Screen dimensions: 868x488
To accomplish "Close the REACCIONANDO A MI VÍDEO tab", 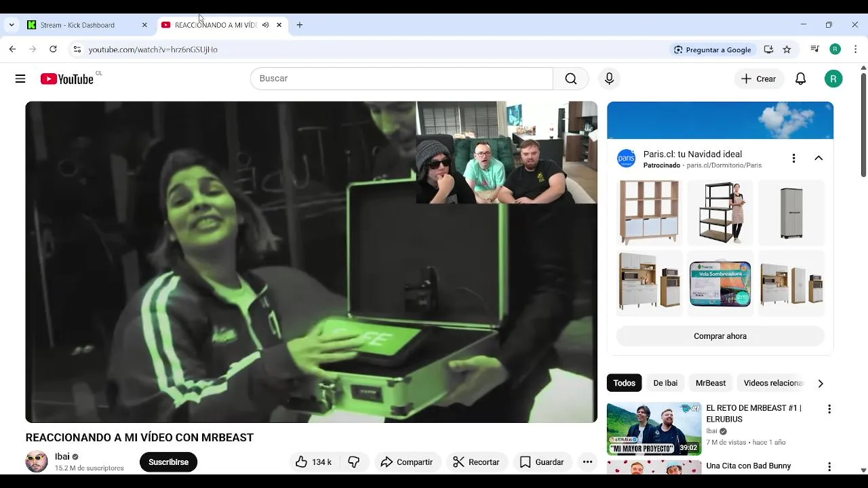I will click(x=279, y=25).
